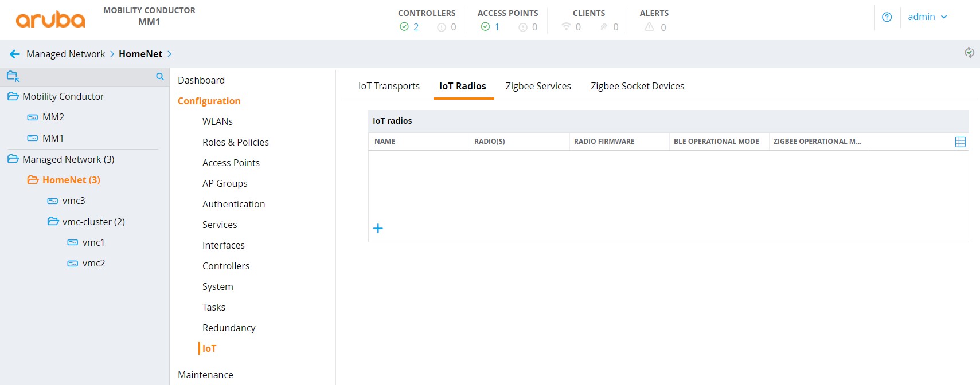The image size is (980, 385).
Task: Collapse the vmc-cluster (2) folder
Action: 53,221
